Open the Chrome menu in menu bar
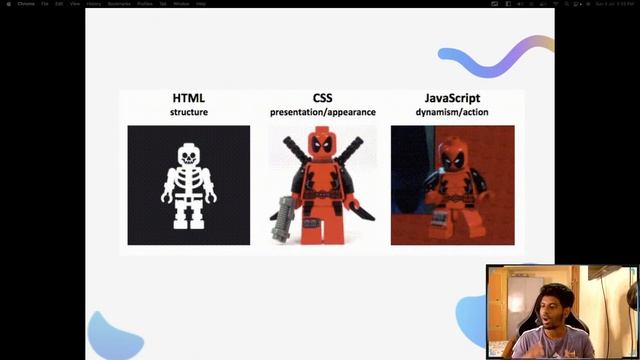 [26, 4]
